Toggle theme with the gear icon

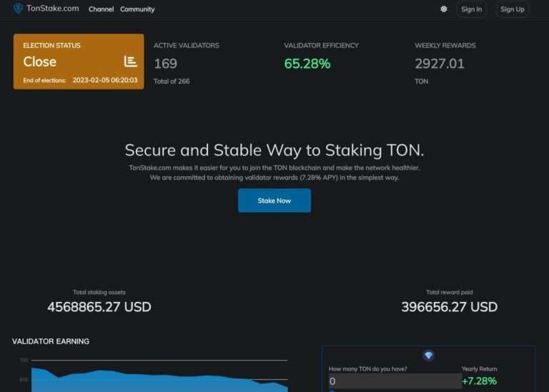pyautogui.click(x=444, y=9)
